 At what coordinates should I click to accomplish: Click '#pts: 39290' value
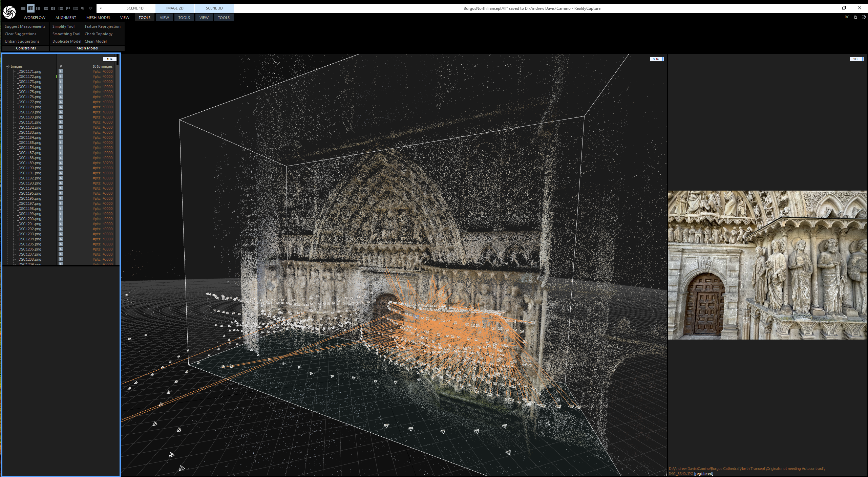[103, 163]
